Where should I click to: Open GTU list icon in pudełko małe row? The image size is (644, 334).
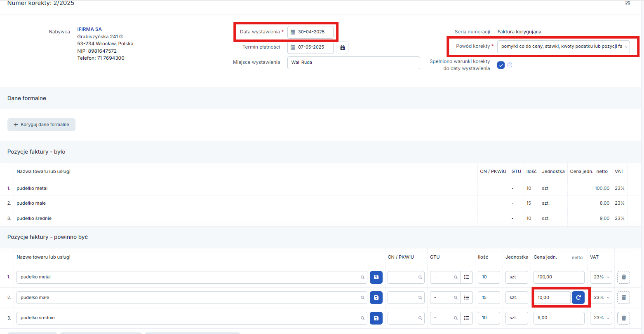[x=466, y=297]
